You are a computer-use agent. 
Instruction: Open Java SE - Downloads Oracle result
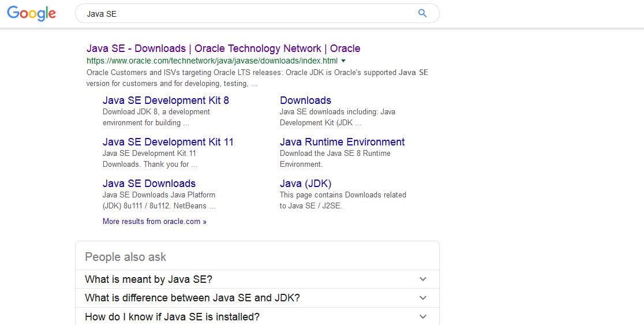pos(223,48)
